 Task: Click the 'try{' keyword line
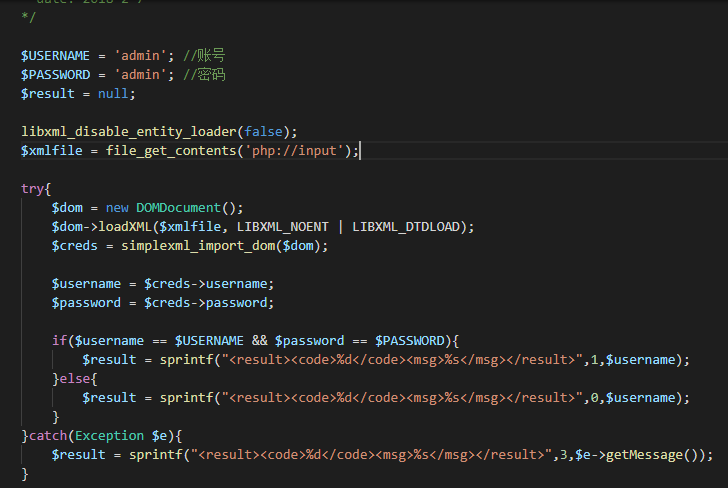coord(36,189)
